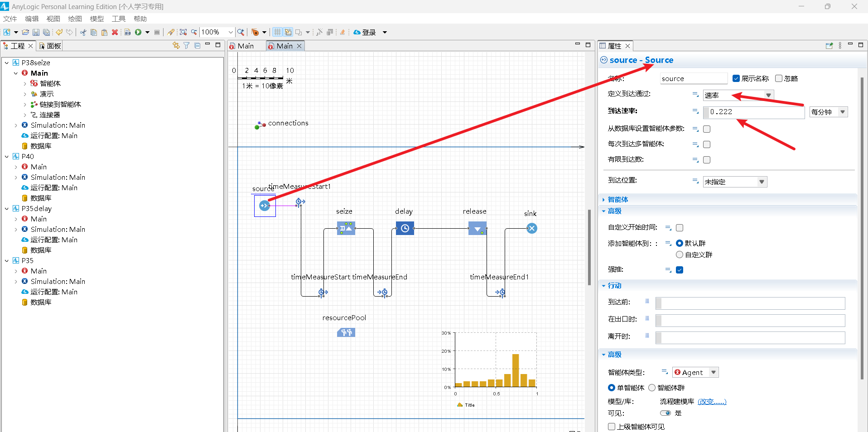This screenshot has height=432, width=868.
Task: Select the 自定义群 radio button
Action: point(680,254)
